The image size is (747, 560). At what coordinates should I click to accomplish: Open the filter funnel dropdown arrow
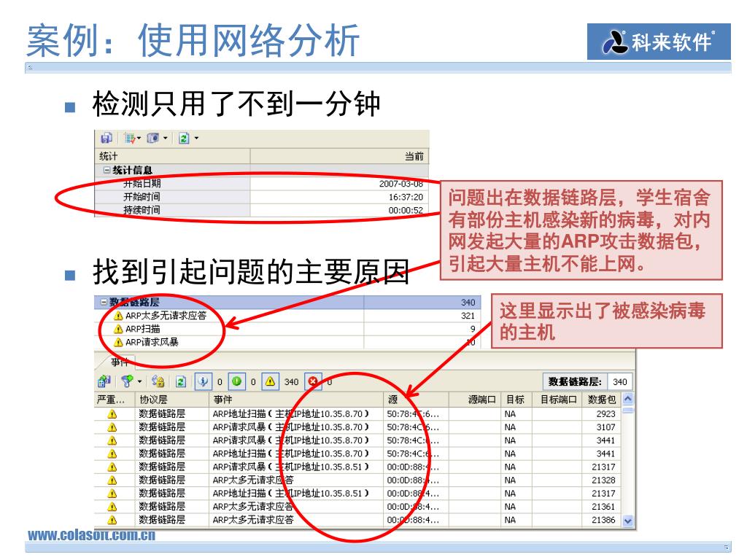tap(139, 381)
